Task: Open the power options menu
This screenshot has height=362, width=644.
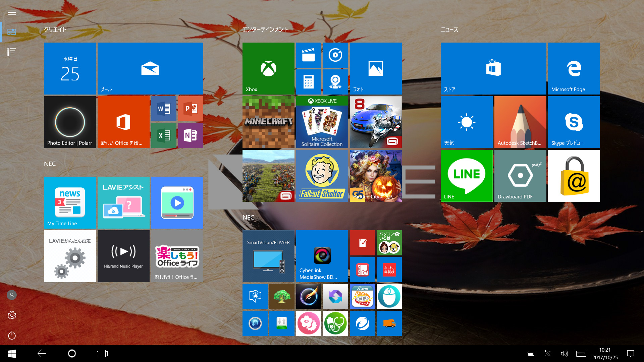Action: click(x=12, y=335)
